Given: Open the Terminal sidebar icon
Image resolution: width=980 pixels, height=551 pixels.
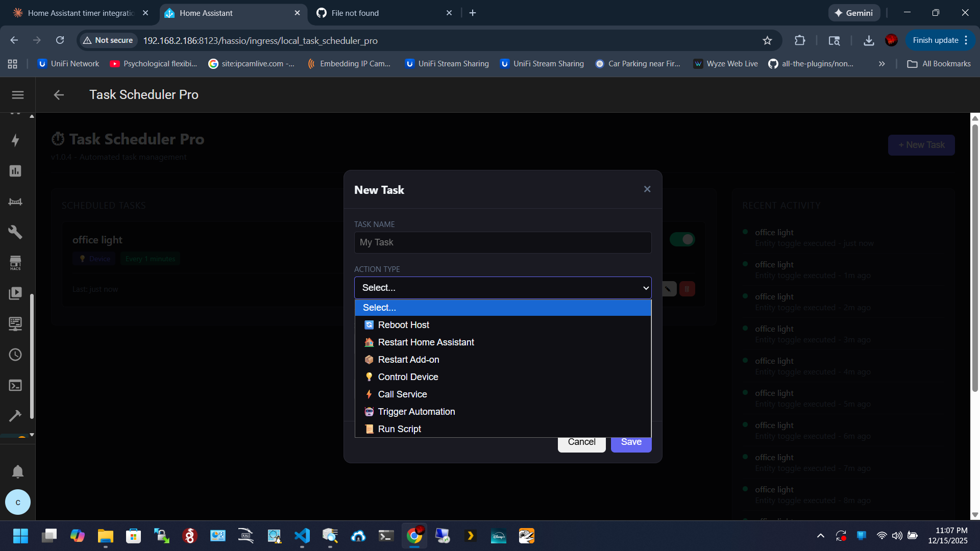Looking at the screenshot, I should [x=15, y=385].
